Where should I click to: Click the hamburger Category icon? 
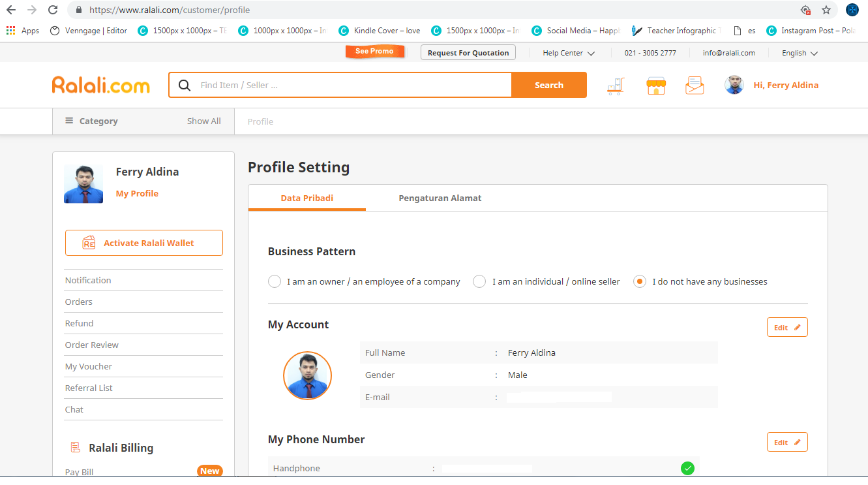(69, 121)
